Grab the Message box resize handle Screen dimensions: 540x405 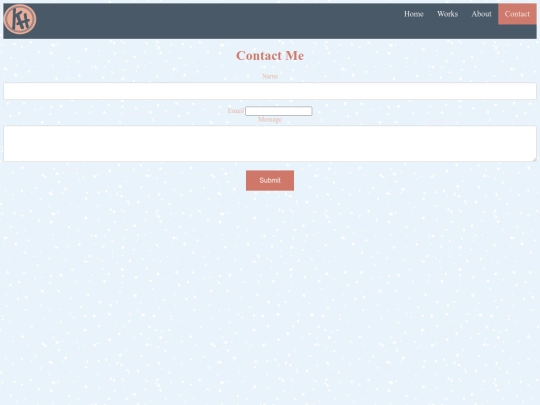pyautogui.click(x=534, y=159)
